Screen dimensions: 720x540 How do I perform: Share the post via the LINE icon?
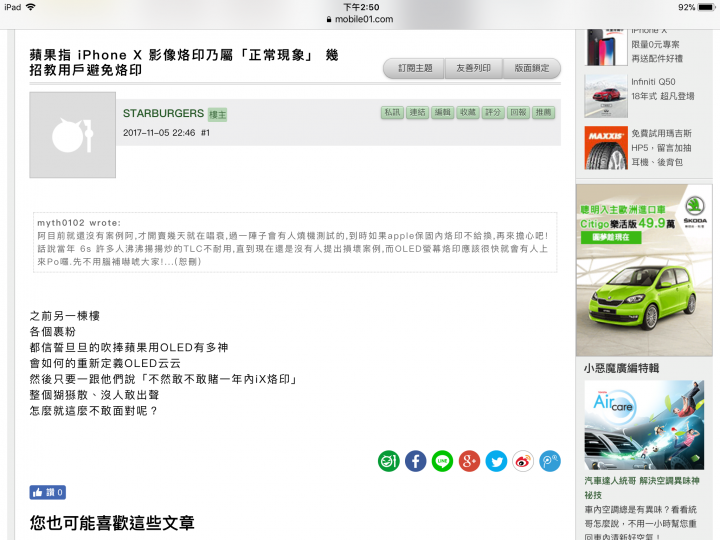[x=442, y=461]
